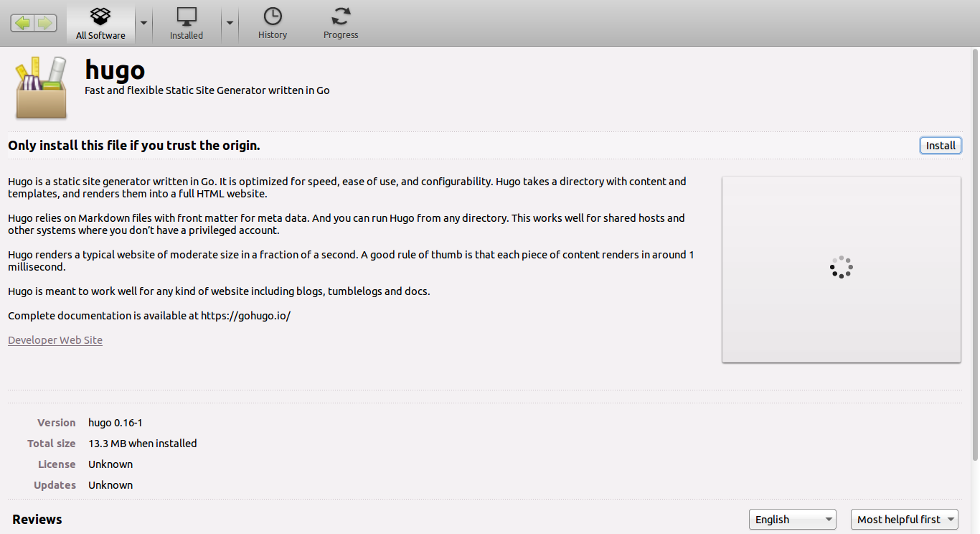Click the License 'Unknown' value
Screen dimensions: 980x534
110,464
